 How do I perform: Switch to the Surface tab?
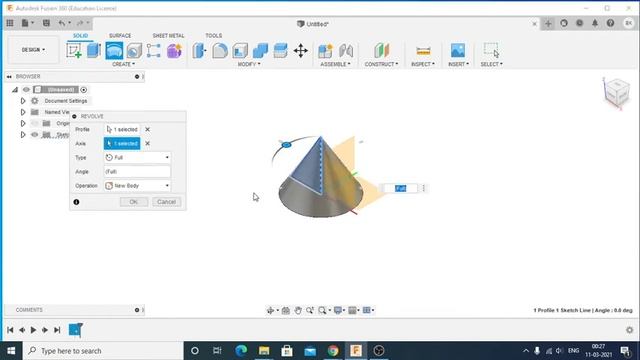[x=120, y=36]
